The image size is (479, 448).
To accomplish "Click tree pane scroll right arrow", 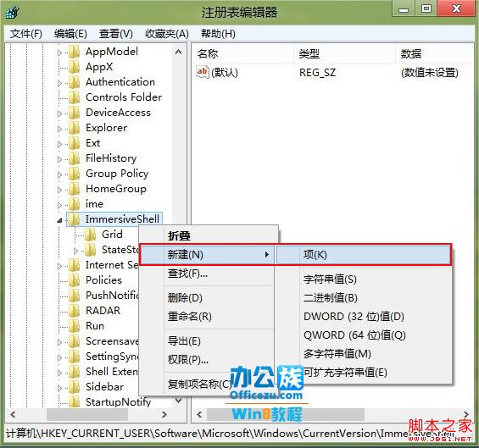I will tap(164, 414).
